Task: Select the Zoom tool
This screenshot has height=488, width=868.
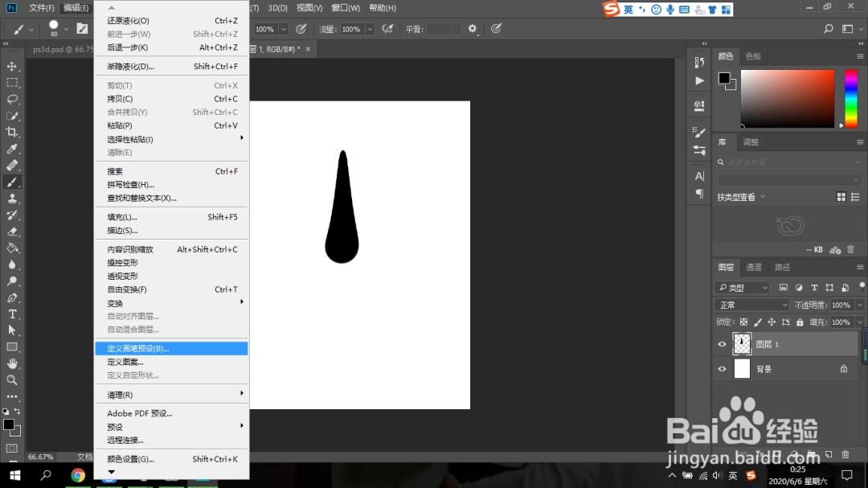Action: 11,380
